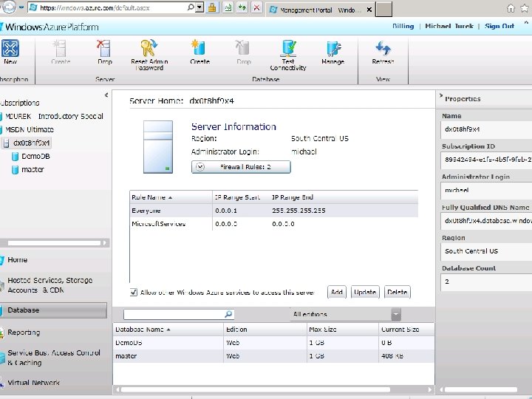Select the Everyone firewall rule row
This screenshot has width=532, height=399.
tap(274, 211)
